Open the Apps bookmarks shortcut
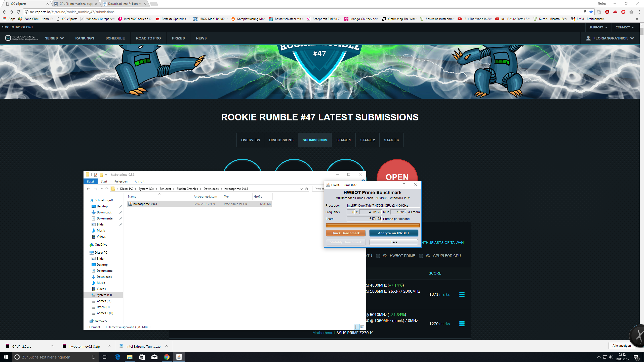The image size is (644, 362). [x=9, y=19]
